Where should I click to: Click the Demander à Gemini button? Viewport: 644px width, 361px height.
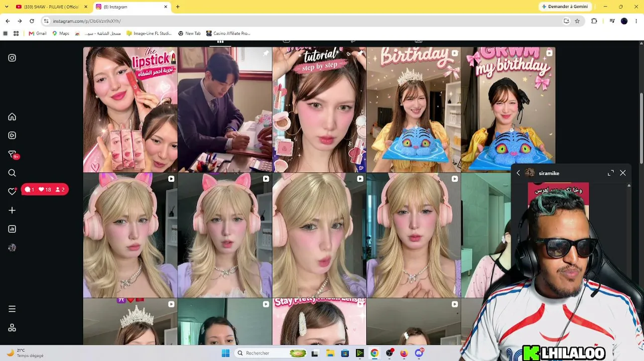pos(565,7)
